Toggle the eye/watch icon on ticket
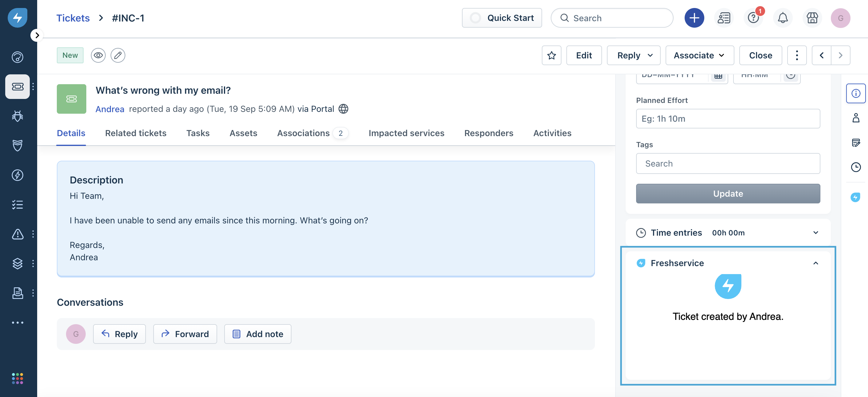 97,55
